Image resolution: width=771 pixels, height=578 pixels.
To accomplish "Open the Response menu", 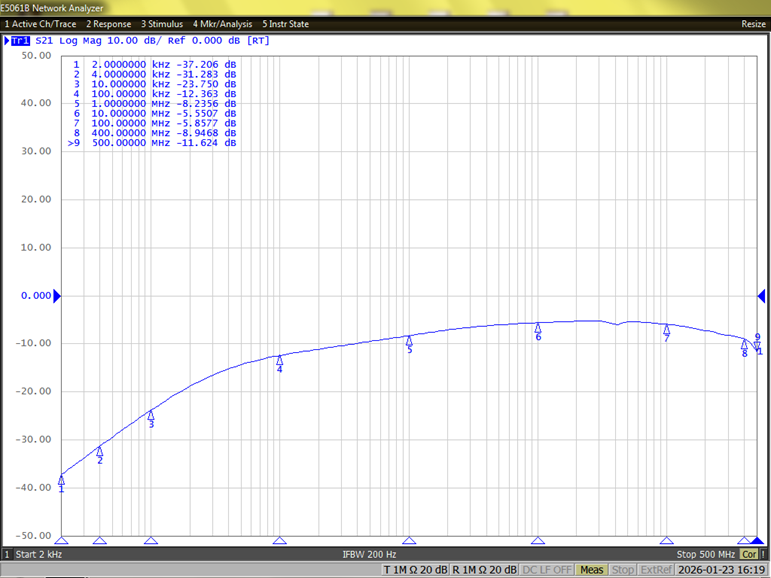I will tap(108, 24).
